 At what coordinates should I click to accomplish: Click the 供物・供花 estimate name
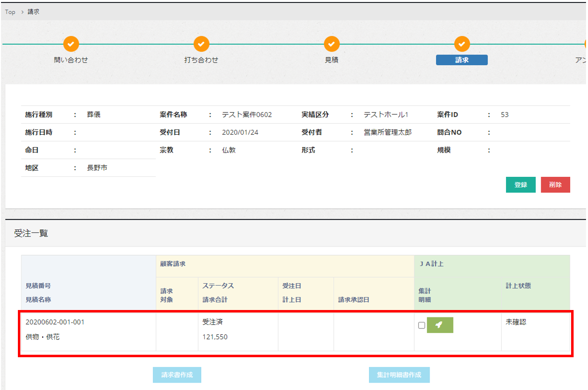coord(42,337)
